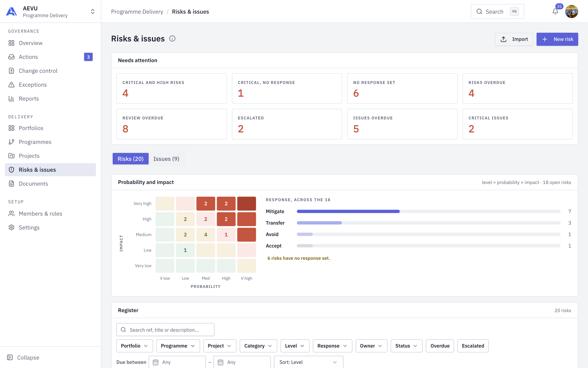Click Programme Delivery breadcrumb

pos(137,11)
